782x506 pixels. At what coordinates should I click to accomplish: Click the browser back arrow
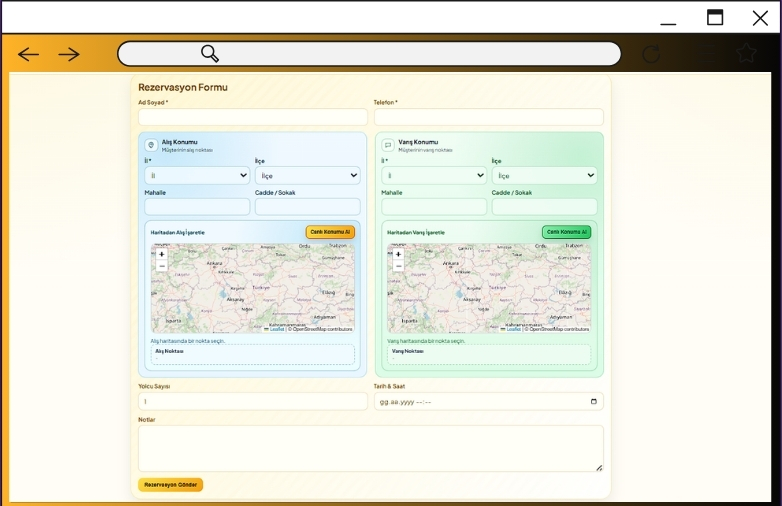tap(28, 54)
